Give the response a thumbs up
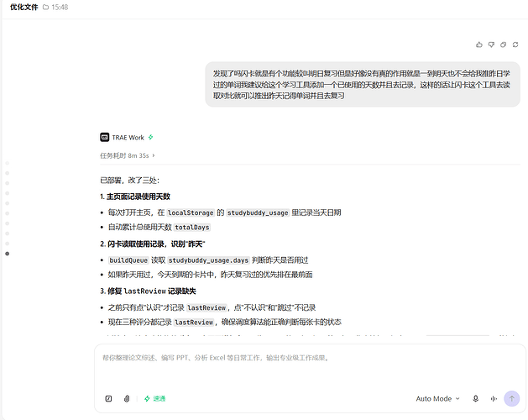The image size is (528, 420). click(x=478, y=45)
